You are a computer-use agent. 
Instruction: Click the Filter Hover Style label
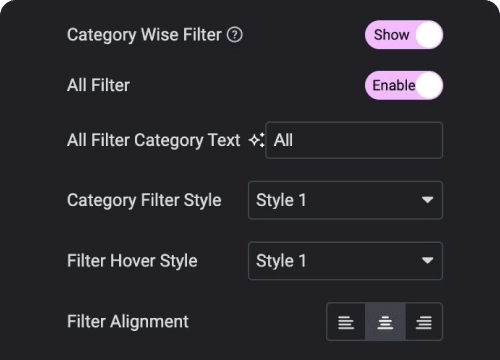pyautogui.click(x=132, y=261)
